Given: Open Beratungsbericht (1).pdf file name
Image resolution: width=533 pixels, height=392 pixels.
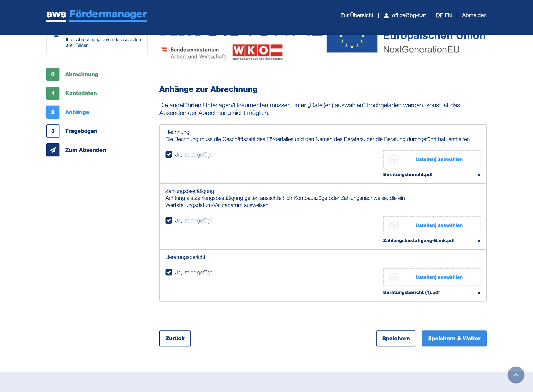Looking at the screenshot, I should 411,292.
